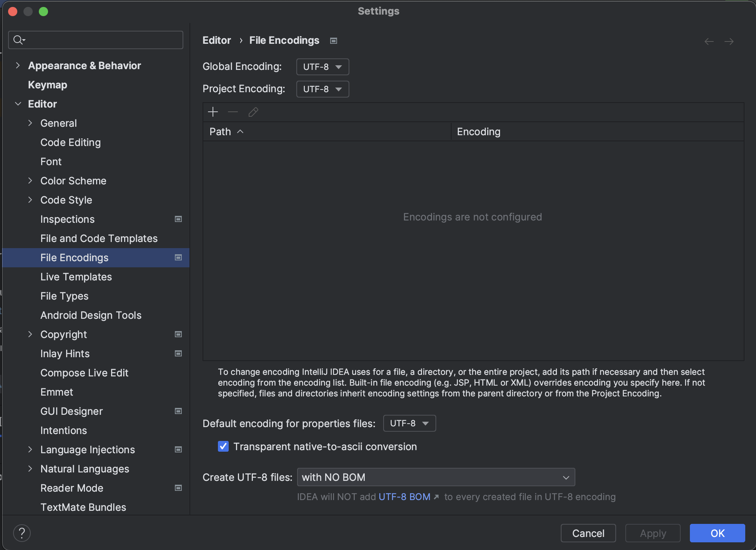
Task: Collapse the Editor tree node
Action: tap(18, 104)
